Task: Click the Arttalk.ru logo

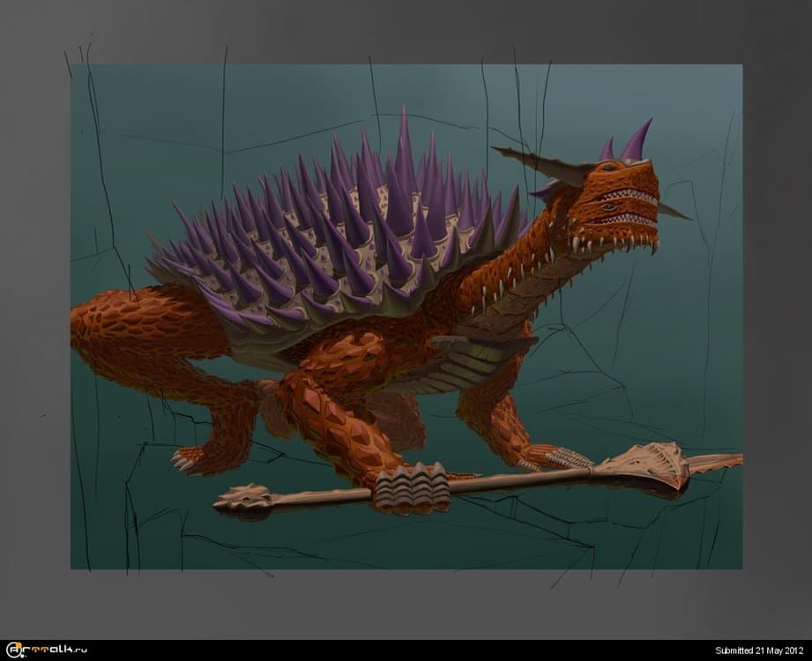Action: coord(45,651)
